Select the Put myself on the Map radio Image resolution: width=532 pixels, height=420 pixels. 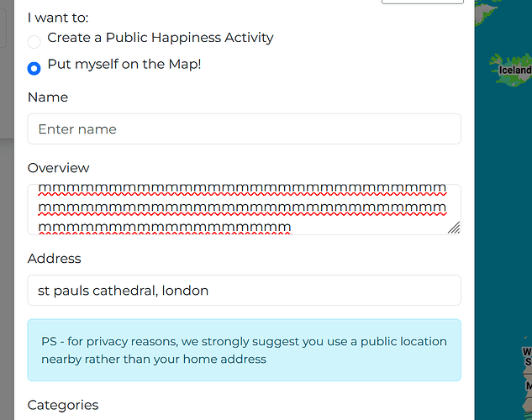(x=34, y=68)
